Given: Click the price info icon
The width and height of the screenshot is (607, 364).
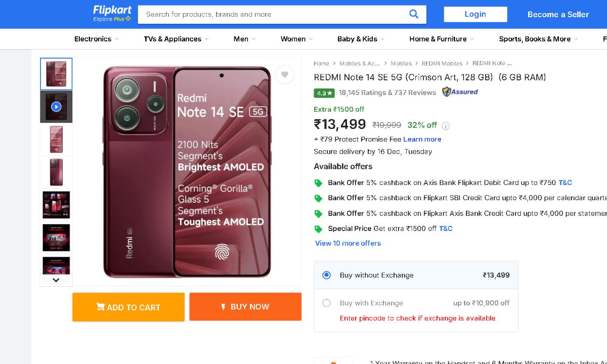Looking at the screenshot, I should pyautogui.click(x=446, y=126).
